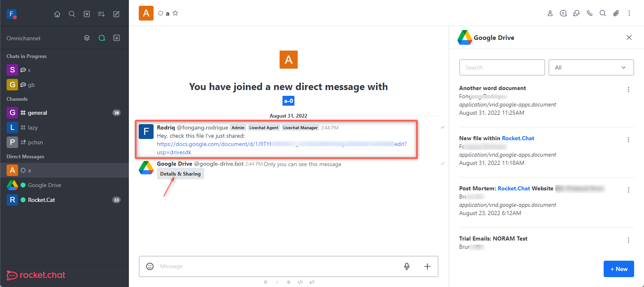Open composer plus actions menu
This screenshot has width=644, height=287.
(427, 266)
